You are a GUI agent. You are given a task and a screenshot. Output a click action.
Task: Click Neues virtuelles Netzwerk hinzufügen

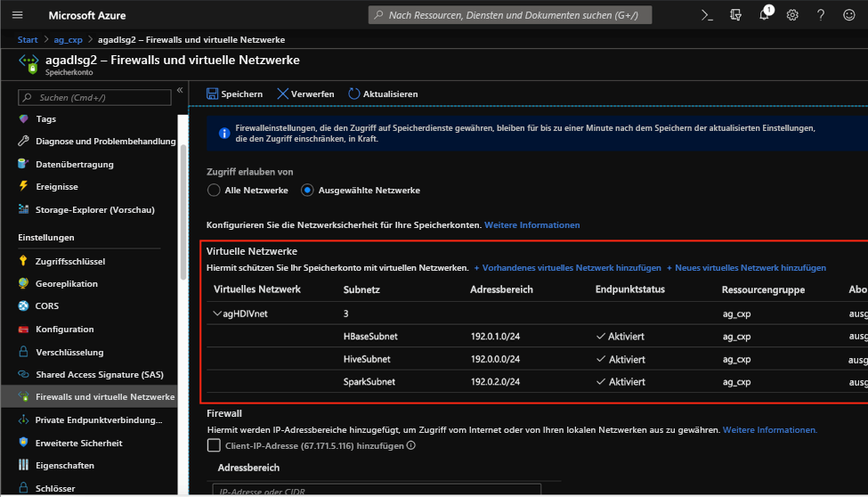pyautogui.click(x=746, y=267)
